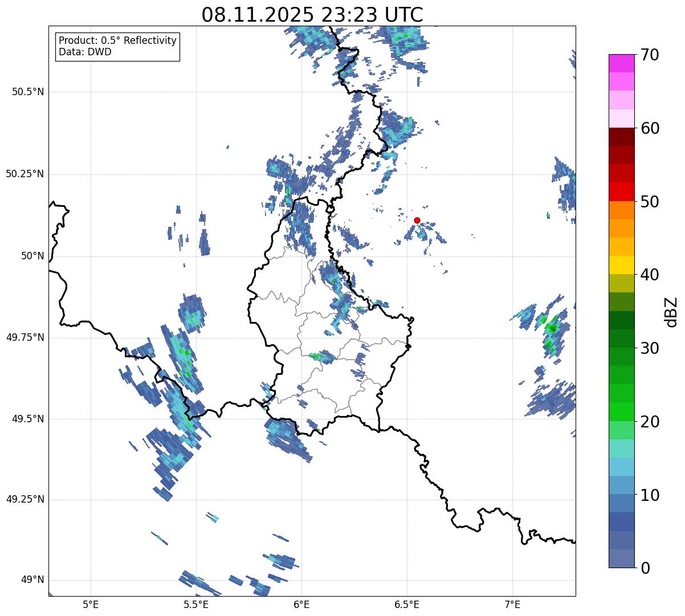Click the bright red colorbar segment below 50
685x616 pixels.
pyautogui.click(x=622, y=191)
